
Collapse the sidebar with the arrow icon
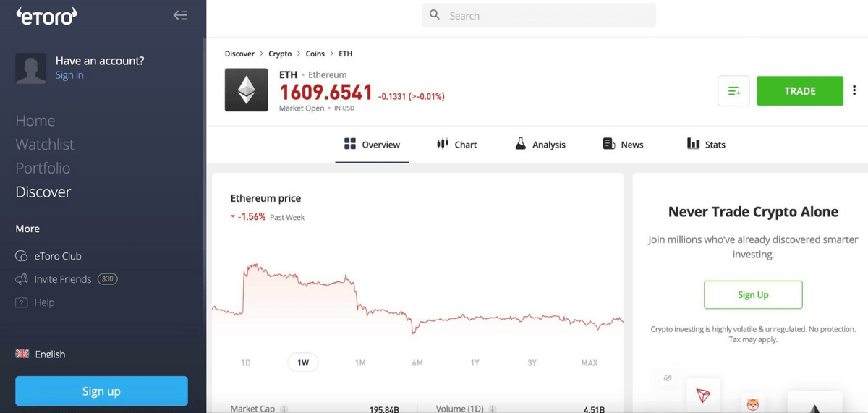(x=180, y=15)
